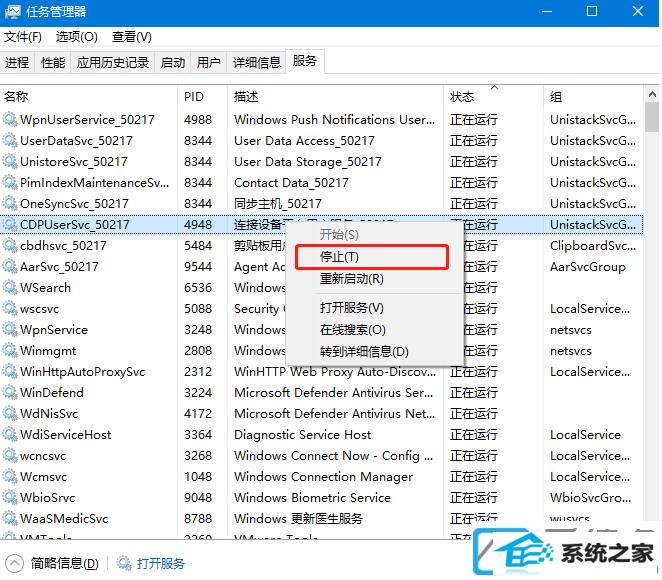The height and width of the screenshot is (580, 662).
Task: Open the 打开服务 link at bottom
Action: coord(160,563)
